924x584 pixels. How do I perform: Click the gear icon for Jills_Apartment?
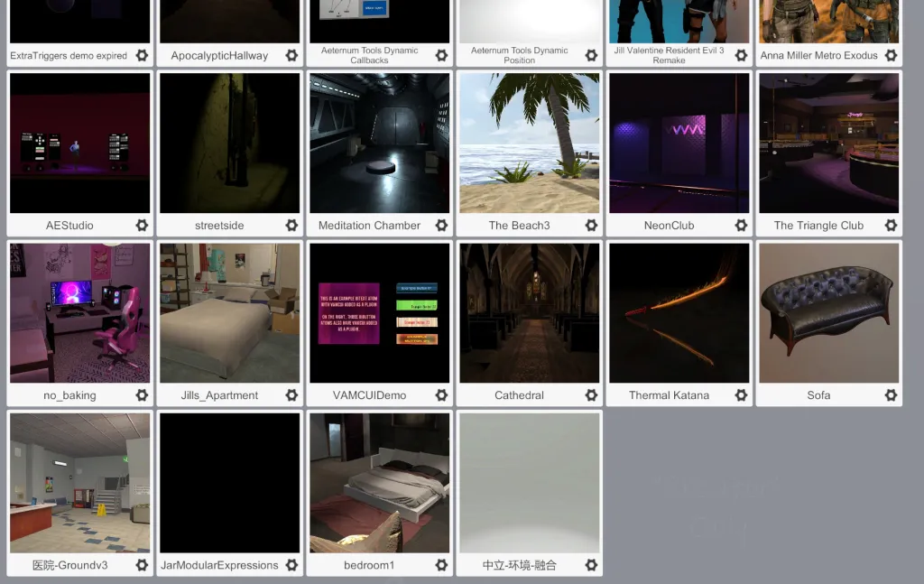click(291, 394)
